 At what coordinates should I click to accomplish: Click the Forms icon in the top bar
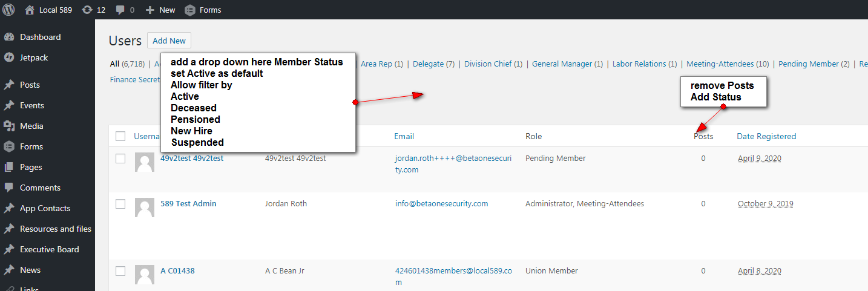(x=190, y=10)
